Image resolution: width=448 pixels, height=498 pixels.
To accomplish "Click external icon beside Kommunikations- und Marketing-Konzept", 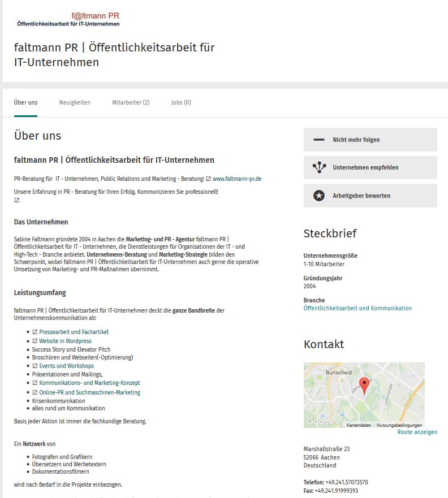I will point(35,383).
